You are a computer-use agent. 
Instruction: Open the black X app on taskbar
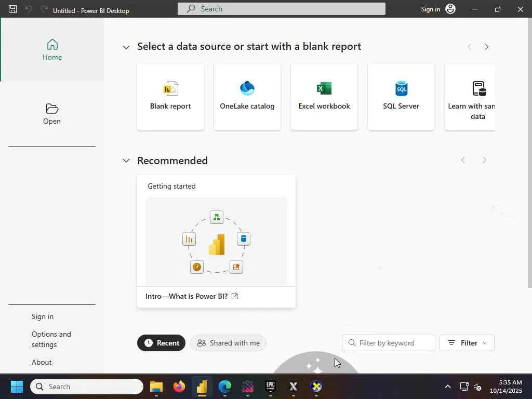click(293, 387)
